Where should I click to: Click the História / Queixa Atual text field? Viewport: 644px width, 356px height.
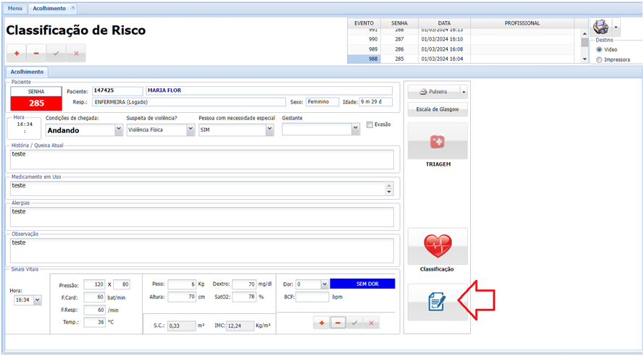201,159
